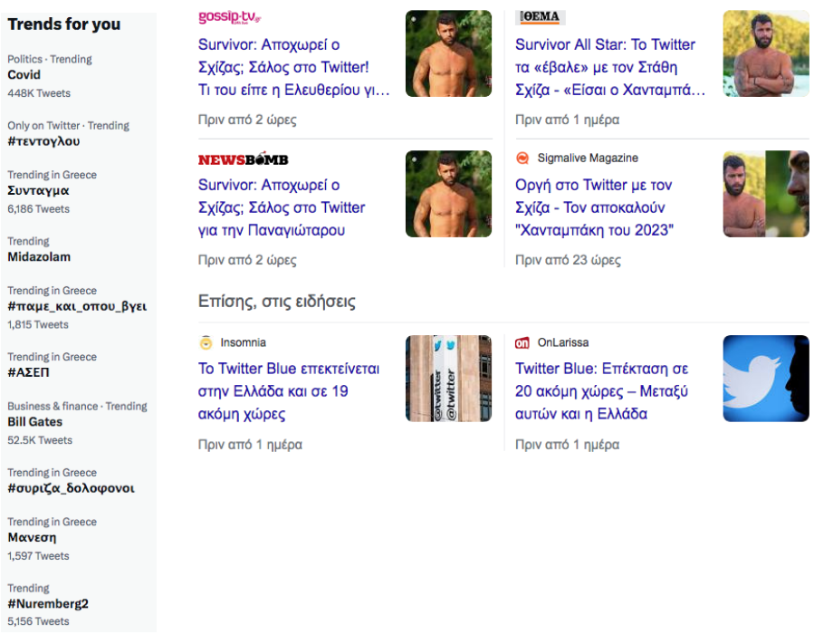Click the OnLarissa red icon
The height and width of the screenshot is (644, 814).
(522, 342)
